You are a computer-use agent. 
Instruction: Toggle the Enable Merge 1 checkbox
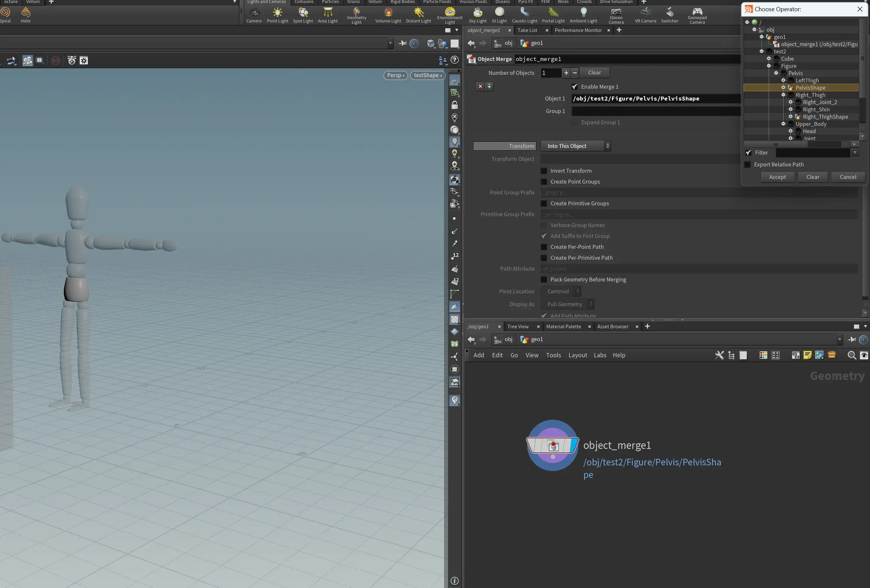coord(575,87)
